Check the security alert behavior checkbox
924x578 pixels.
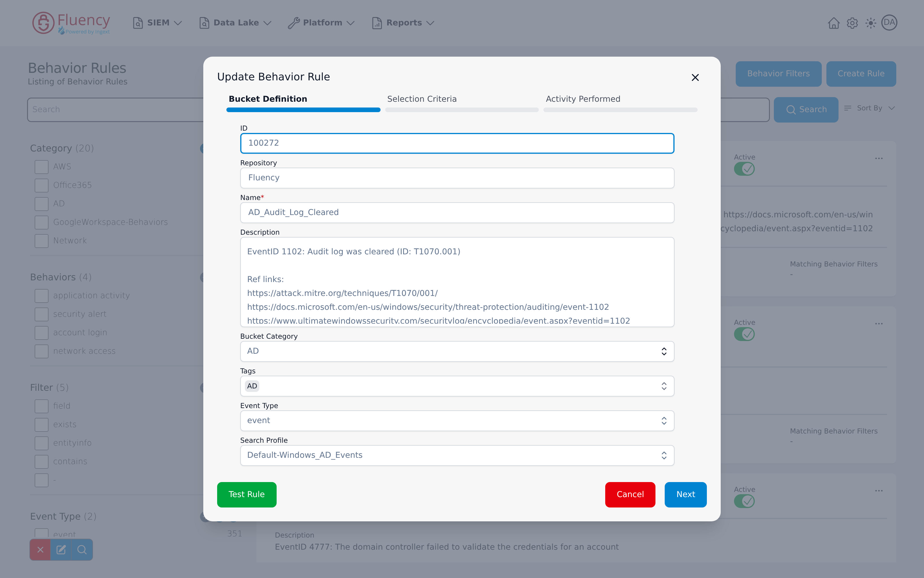42,314
